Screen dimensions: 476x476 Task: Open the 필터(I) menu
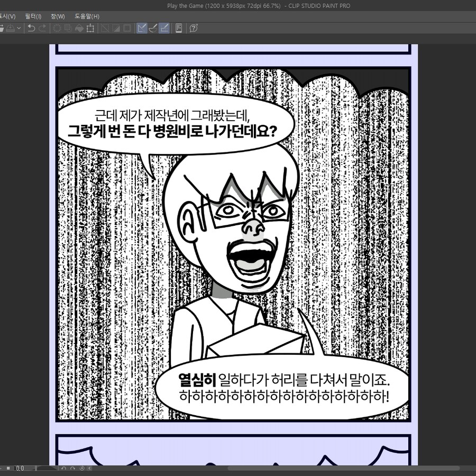point(33,16)
